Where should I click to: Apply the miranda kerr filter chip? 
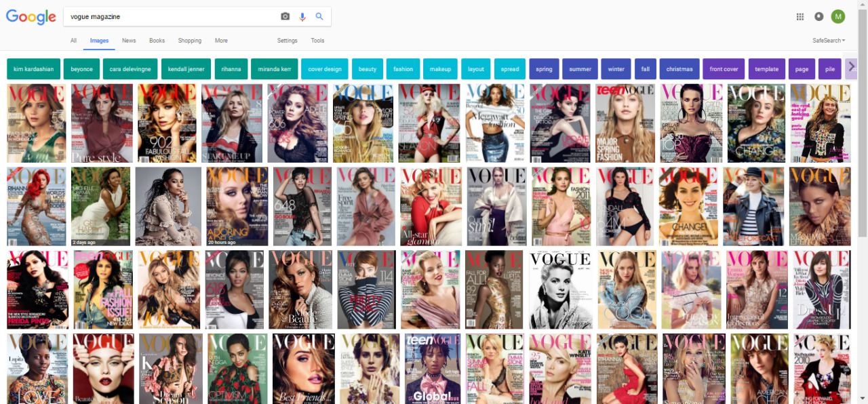coord(275,69)
